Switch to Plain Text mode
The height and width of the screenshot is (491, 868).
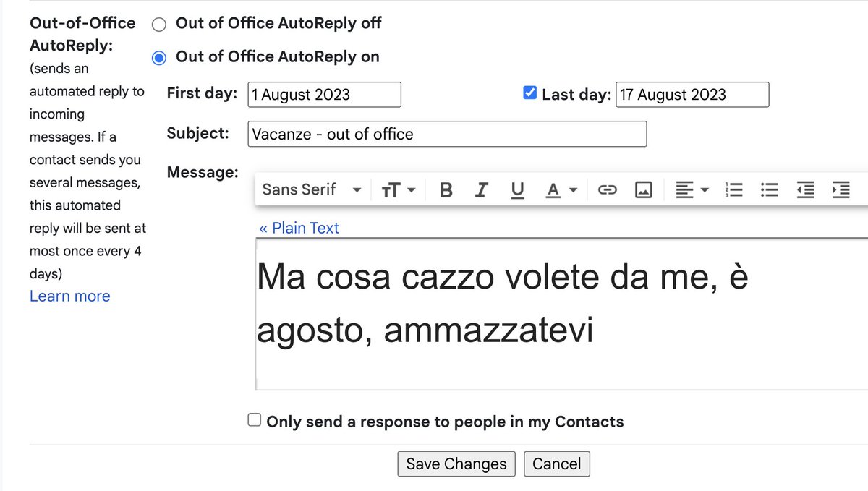(x=299, y=228)
